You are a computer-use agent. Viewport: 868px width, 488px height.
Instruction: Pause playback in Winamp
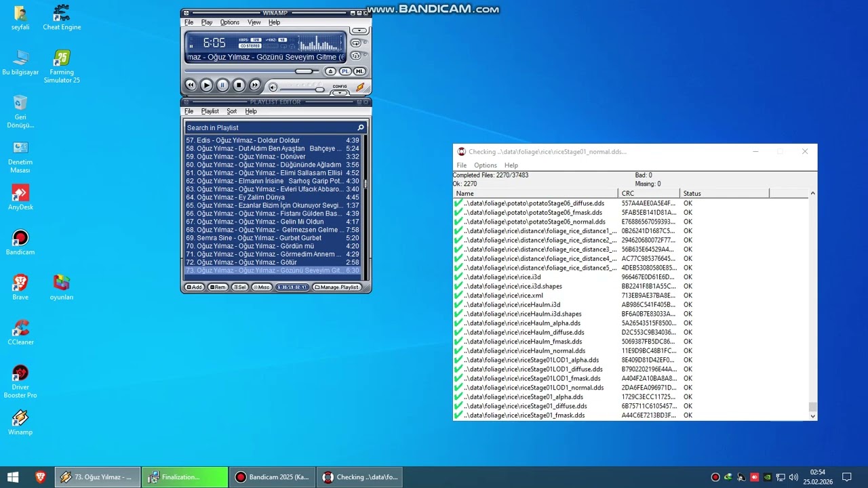[x=222, y=85]
